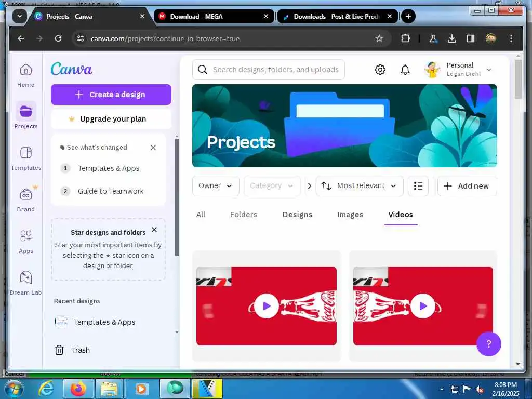Viewport: 532px width, 399px height.
Task: Go back using the browser back arrow
Action: (21, 38)
